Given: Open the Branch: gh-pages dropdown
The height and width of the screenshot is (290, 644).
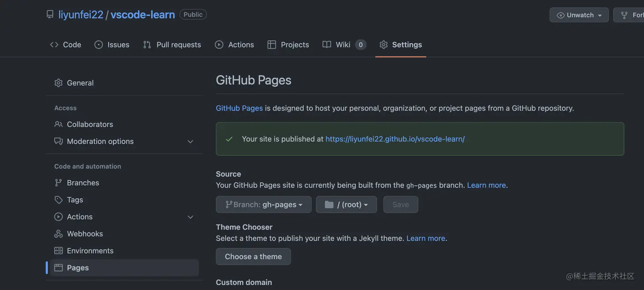Looking at the screenshot, I should coord(264,205).
